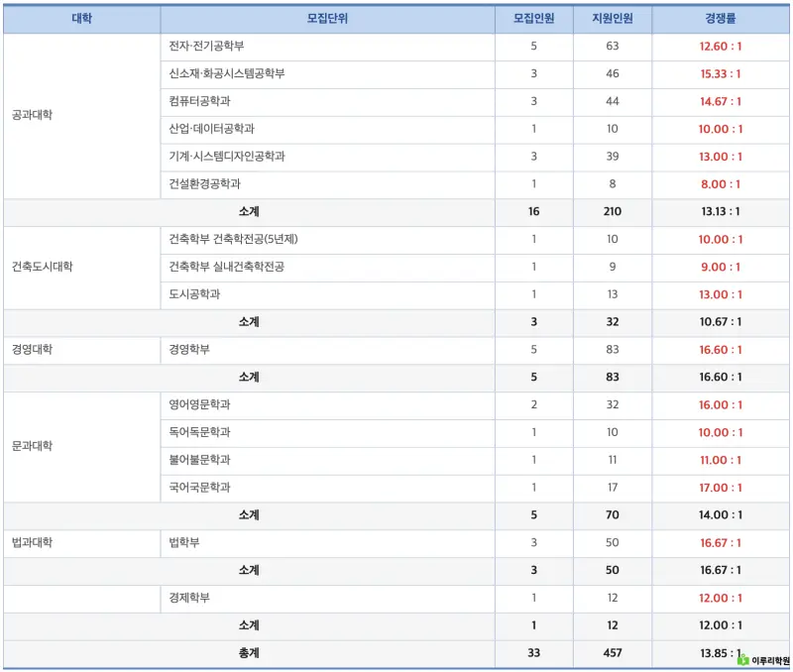Click the 모집인원 column header

pos(533,19)
